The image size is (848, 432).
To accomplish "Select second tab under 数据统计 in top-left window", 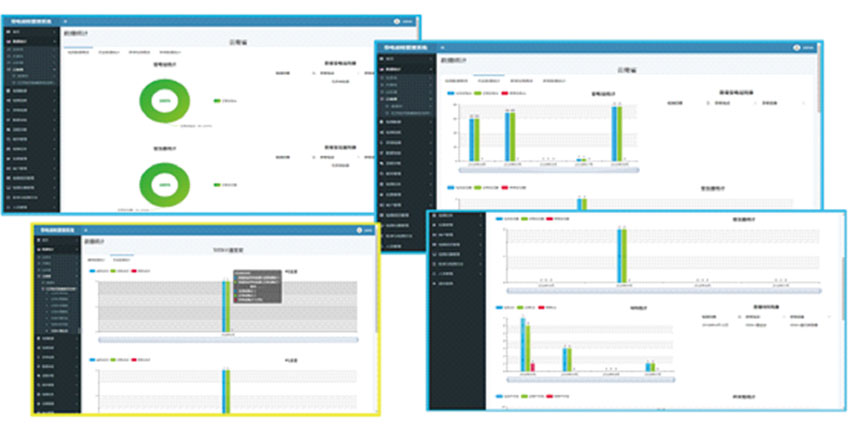I will pyautogui.click(x=108, y=51).
